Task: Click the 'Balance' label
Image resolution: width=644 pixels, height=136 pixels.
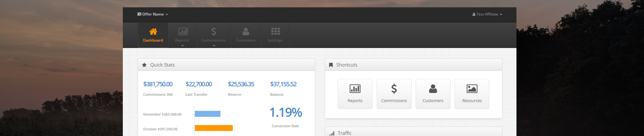Action: pos(277,95)
